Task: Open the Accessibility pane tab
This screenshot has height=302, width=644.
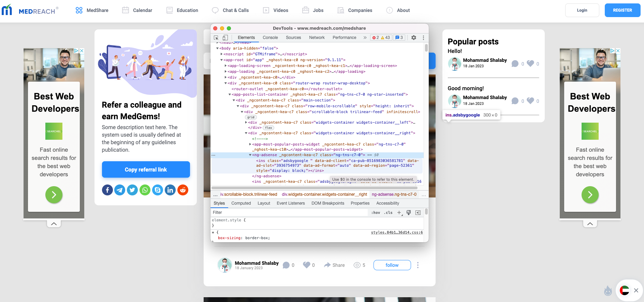Action: [387, 203]
